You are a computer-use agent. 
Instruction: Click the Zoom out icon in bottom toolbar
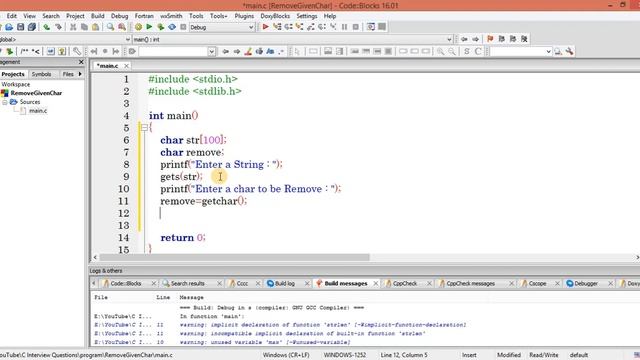[452, 51]
